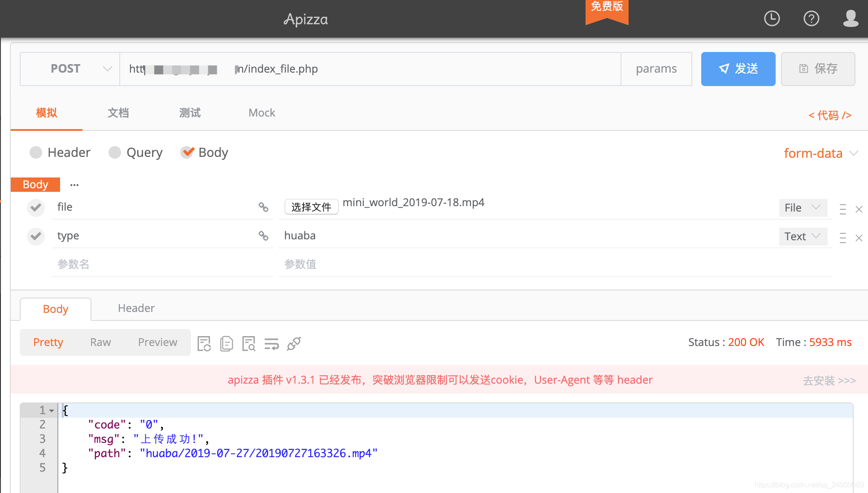Delete the file parameter row
This screenshot has width=868, height=493.
pos(859,209)
